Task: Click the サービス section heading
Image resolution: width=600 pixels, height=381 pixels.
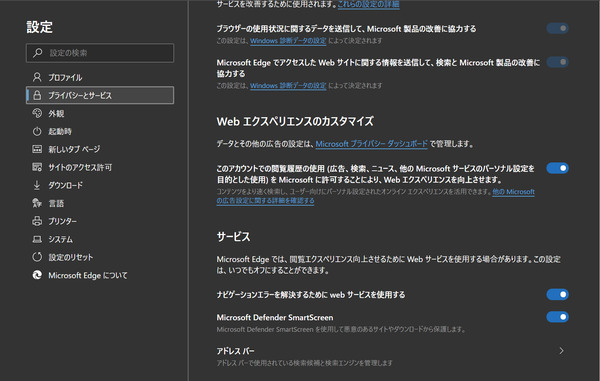Action: 233,236
